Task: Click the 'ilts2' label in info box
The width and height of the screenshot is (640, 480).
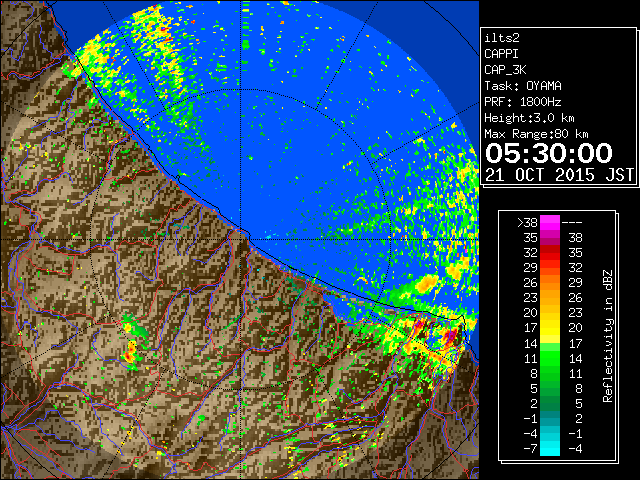Action: tap(502, 38)
